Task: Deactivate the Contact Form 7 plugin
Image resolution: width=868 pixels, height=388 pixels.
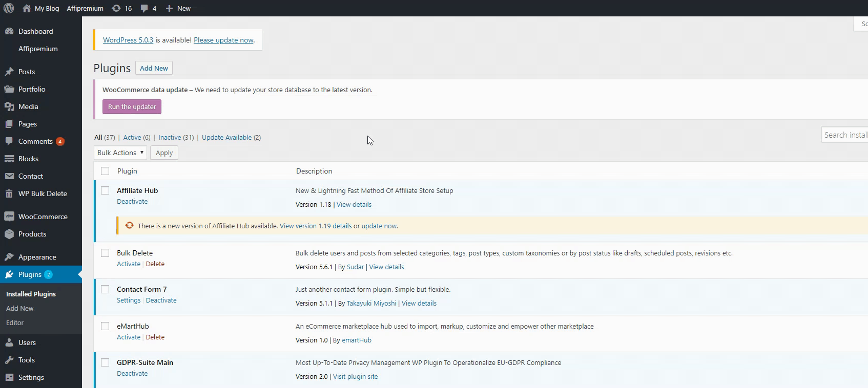Action: click(x=161, y=300)
